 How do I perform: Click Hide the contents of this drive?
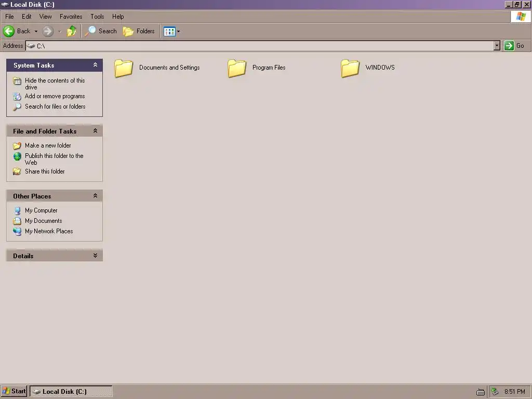(55, 84)
